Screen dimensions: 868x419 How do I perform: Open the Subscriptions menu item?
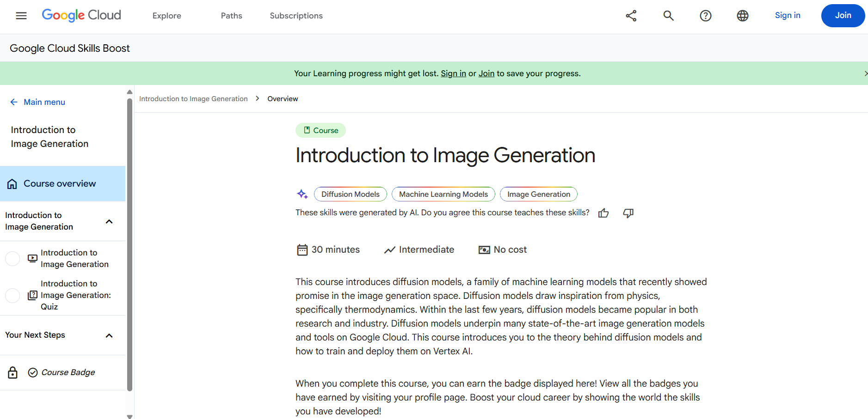(x=296, y=16)
